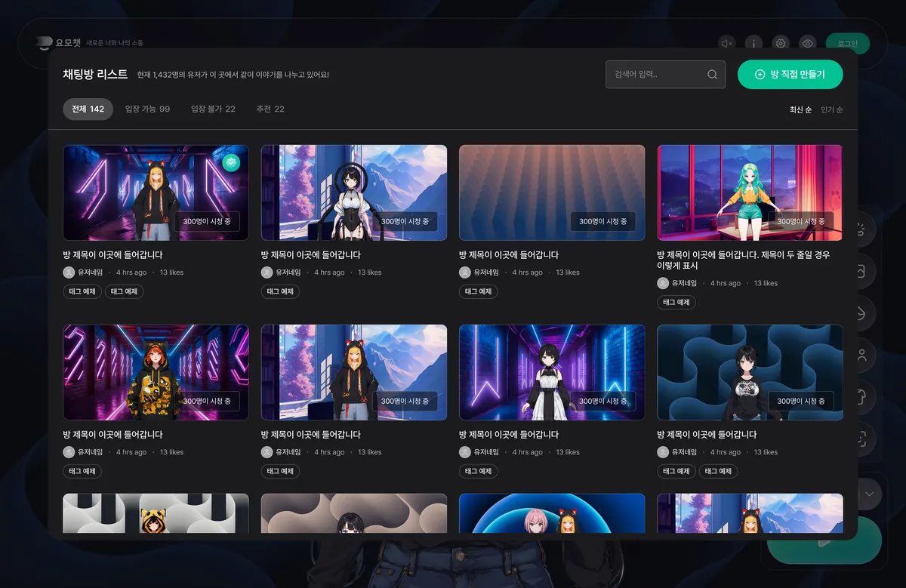Click the magnifier search icon
The image size is (906, 588).
712,75
